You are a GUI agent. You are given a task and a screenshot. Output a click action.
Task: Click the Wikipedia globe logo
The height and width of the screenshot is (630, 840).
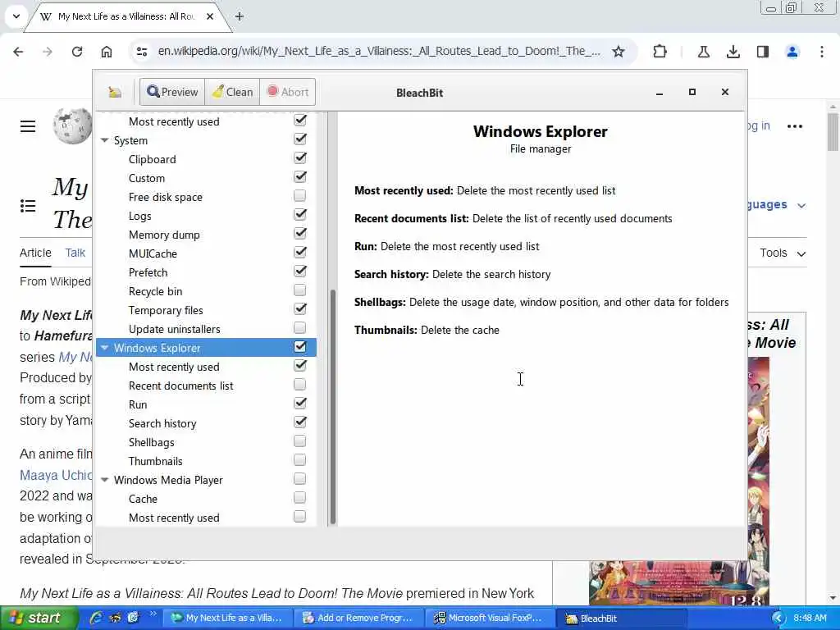click(x=72, y=126)
